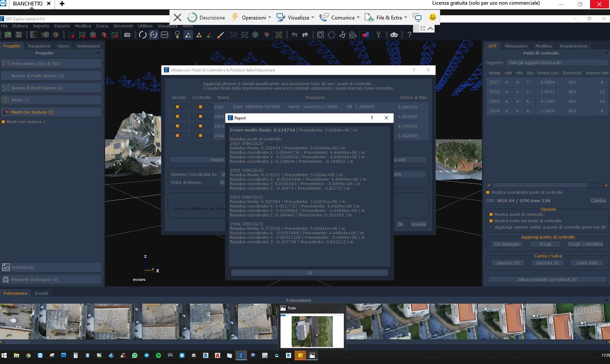Click the colored bars chart icon

pyautogui.click(x=366, y=35)
